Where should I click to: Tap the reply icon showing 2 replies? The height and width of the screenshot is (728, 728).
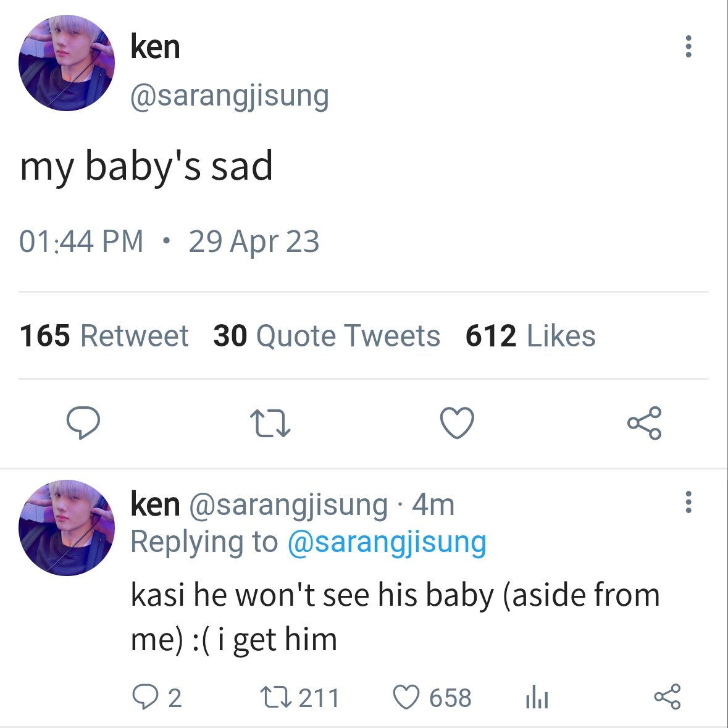coord(157,697)
